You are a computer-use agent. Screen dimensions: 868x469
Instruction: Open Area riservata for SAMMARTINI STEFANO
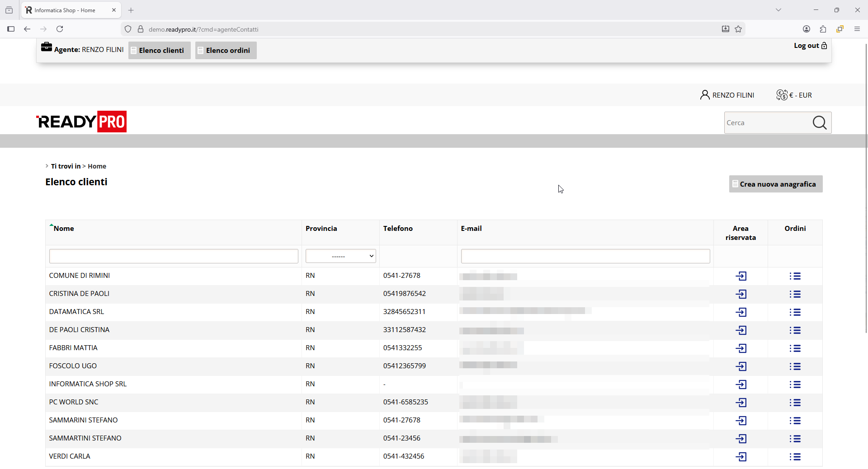(741, 439)
